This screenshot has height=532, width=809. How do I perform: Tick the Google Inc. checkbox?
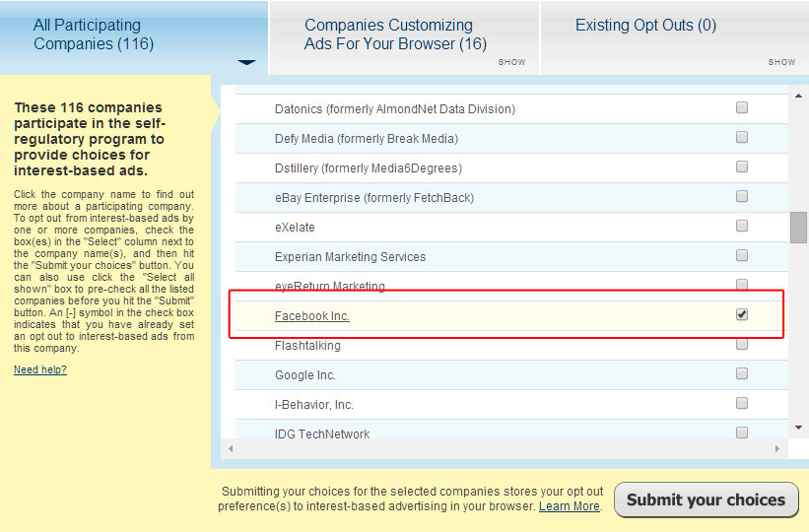click(x=741, y=373)
